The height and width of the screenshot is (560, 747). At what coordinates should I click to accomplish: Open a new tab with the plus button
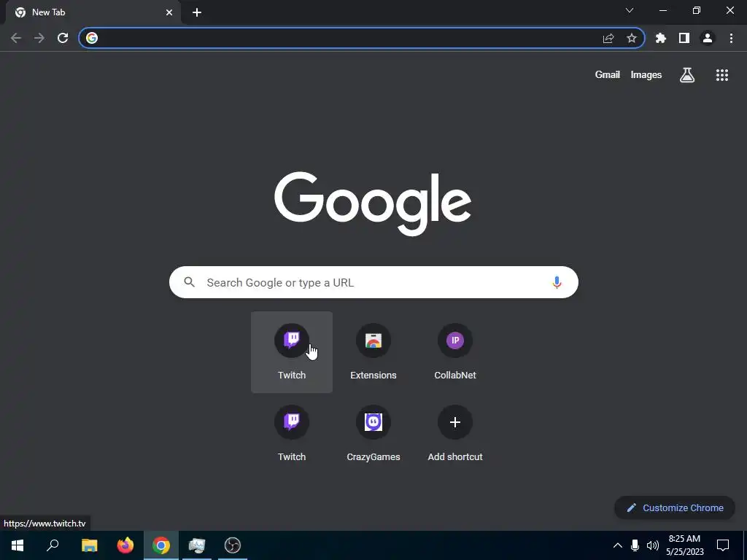pos(197,12)
